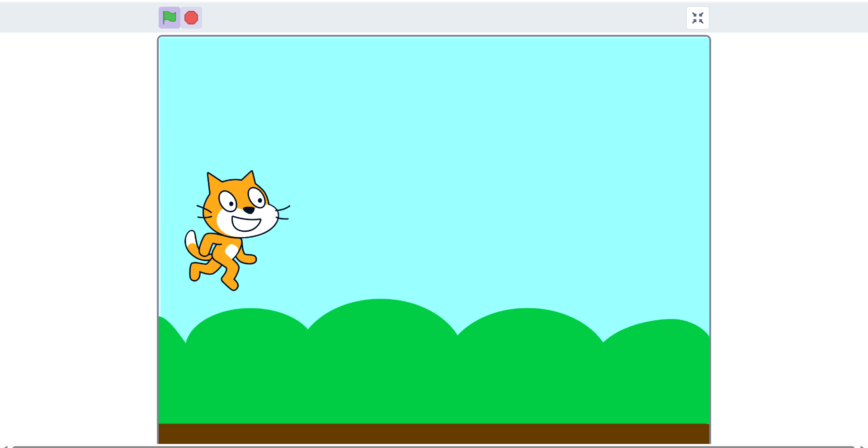Click the green flag to start the project
This screenshot has width=868, height=448.
170,18
